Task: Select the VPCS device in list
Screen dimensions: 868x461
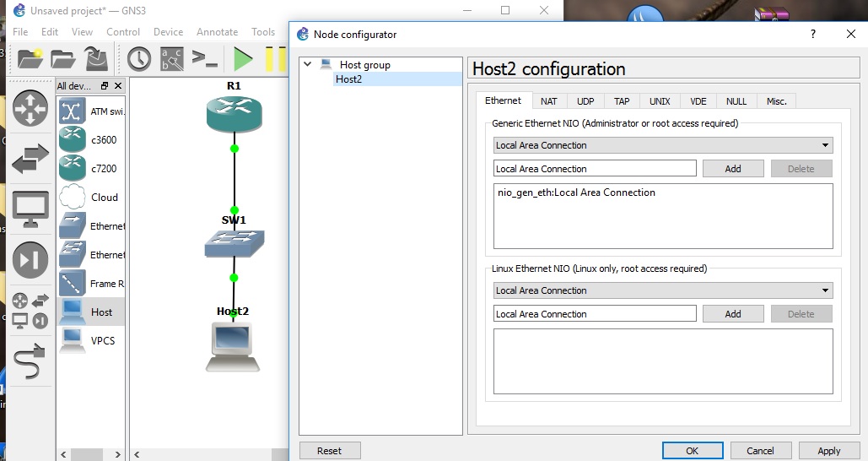Action: (92, 341)
